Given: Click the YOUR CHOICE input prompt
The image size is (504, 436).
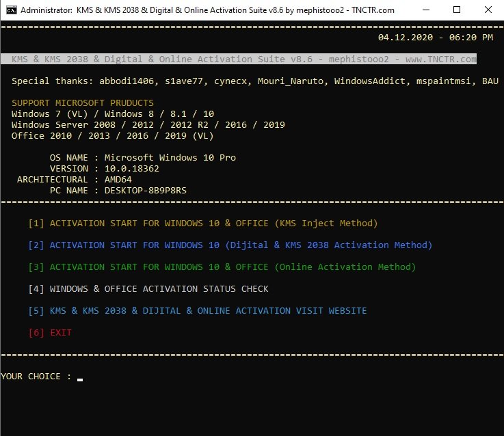Looking at the screenshot, I should click(x=41, y=377).
